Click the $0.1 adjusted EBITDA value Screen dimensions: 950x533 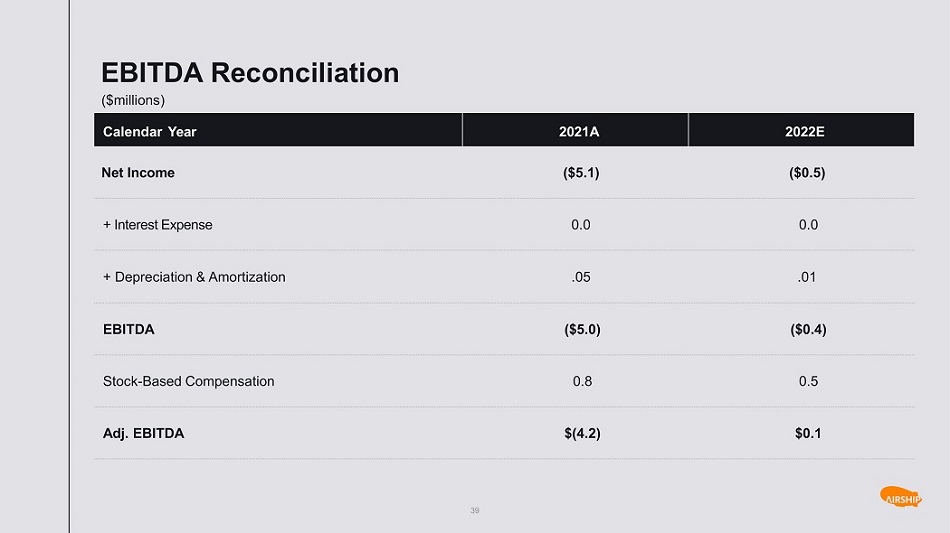pos(806,434)
